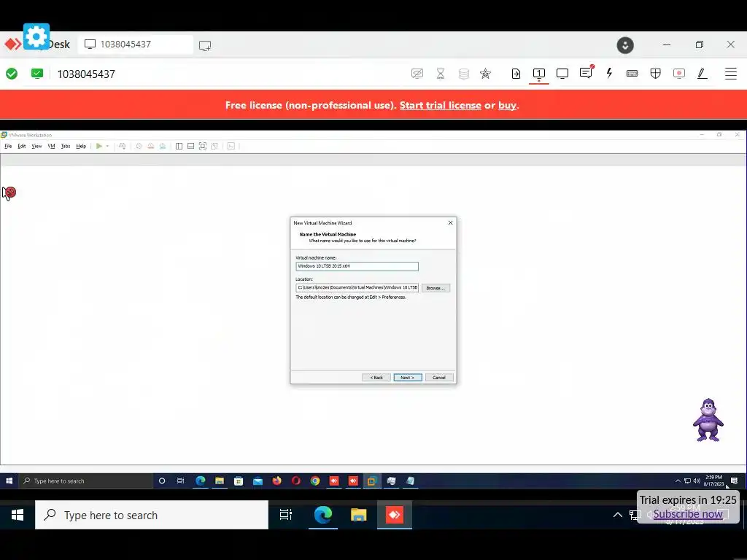Click the Unity mode icon in VMware toolbar
Screen dimensions: 747x560
tap(214, 146)
